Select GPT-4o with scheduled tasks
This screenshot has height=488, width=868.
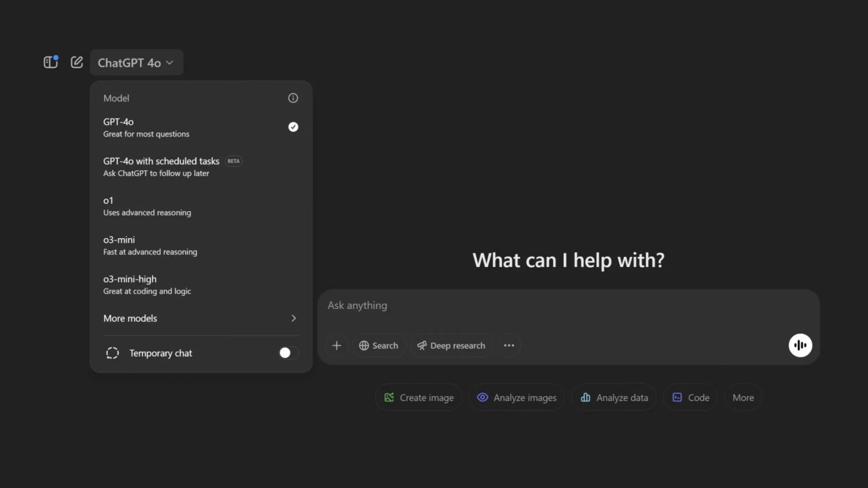201,167
